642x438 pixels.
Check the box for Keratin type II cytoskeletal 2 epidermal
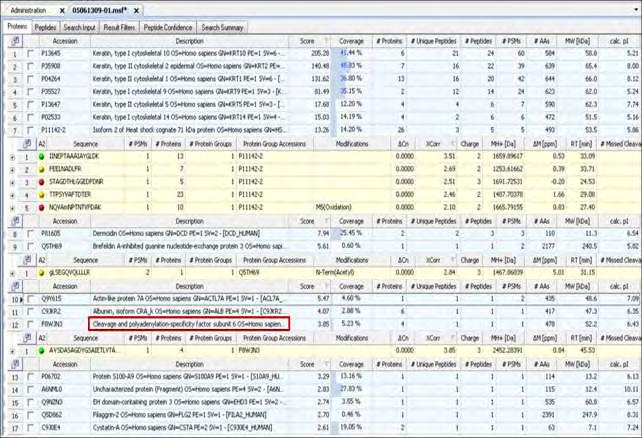tap(30, 66)
